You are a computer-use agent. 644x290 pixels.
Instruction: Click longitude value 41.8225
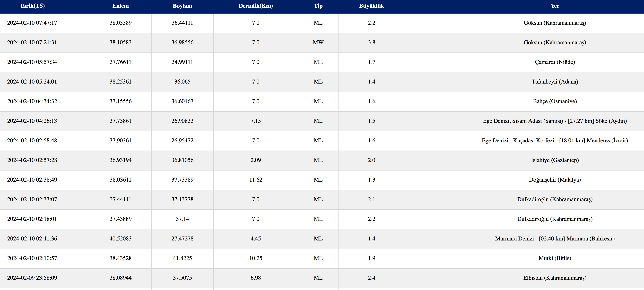pos(182,258)
